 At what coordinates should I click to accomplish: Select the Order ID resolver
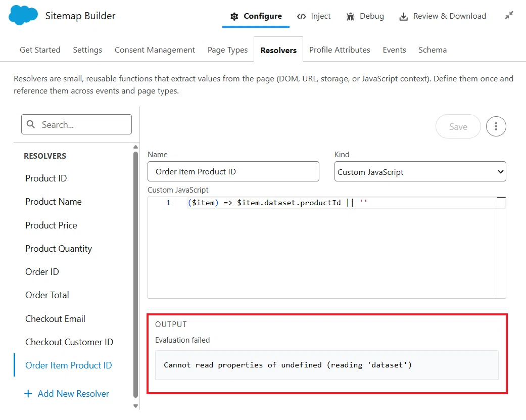[x=42, y=272]
